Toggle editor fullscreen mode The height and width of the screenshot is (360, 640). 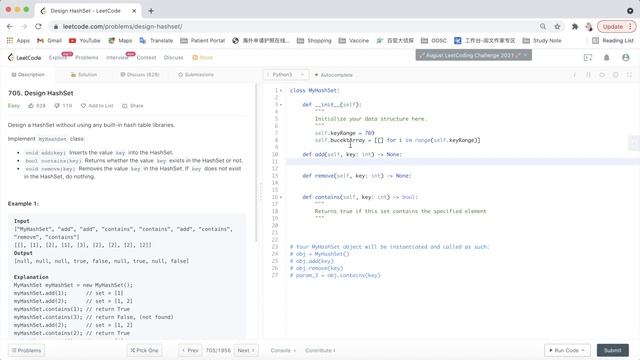[x=629, y=75]
